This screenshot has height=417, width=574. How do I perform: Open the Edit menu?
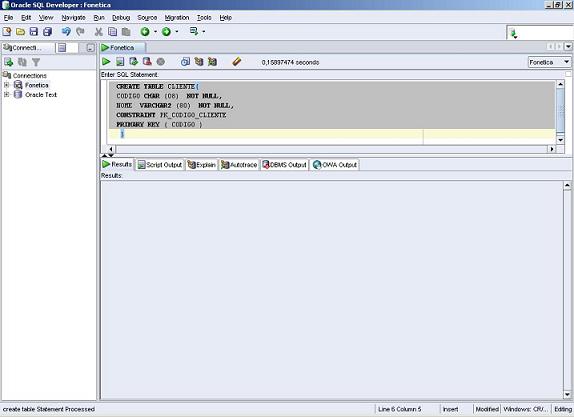click(x=26, y=18)
